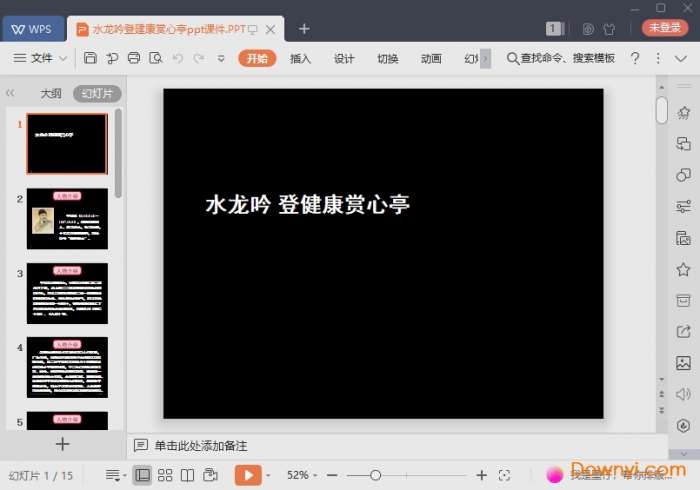
Task: Click the window count badge 1 icon
Action: (x=554, y=29)
